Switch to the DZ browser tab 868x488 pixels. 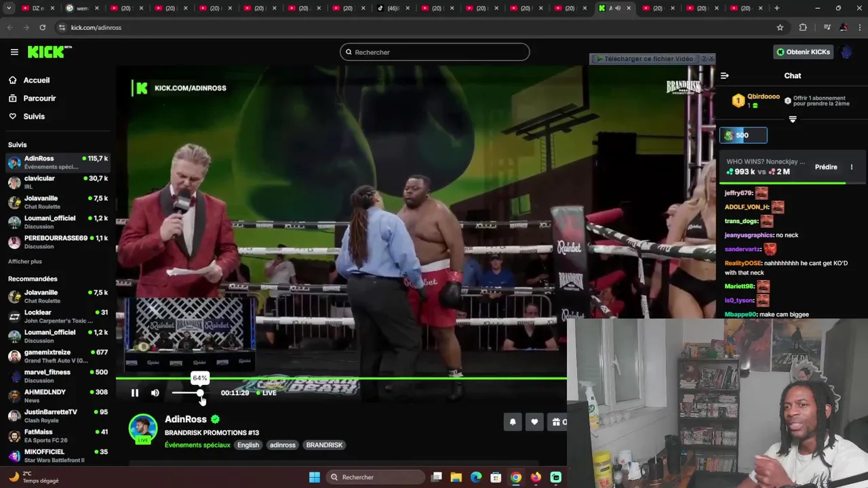37,8
